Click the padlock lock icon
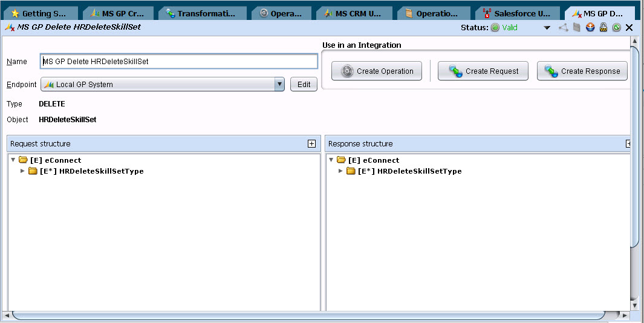This screenshot has height=323, width=644. [x=603, y=28]
